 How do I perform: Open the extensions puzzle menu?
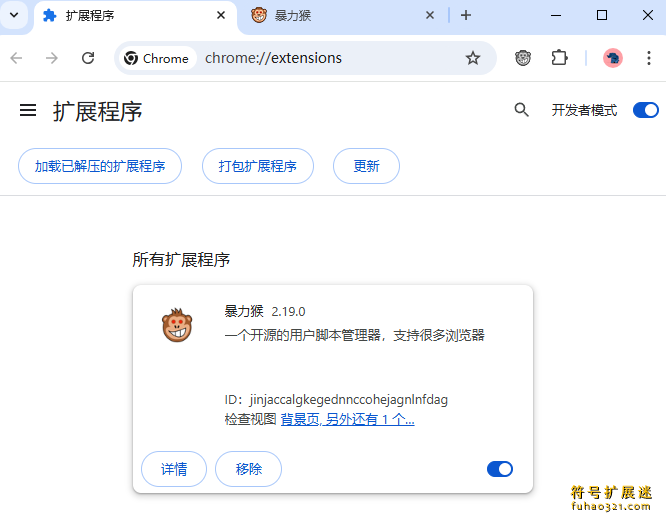click(x=559, y=58)
